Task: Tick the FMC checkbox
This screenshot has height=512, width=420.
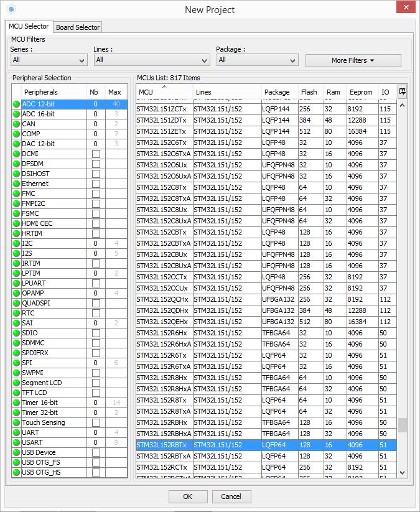Action: coord(96,194)
